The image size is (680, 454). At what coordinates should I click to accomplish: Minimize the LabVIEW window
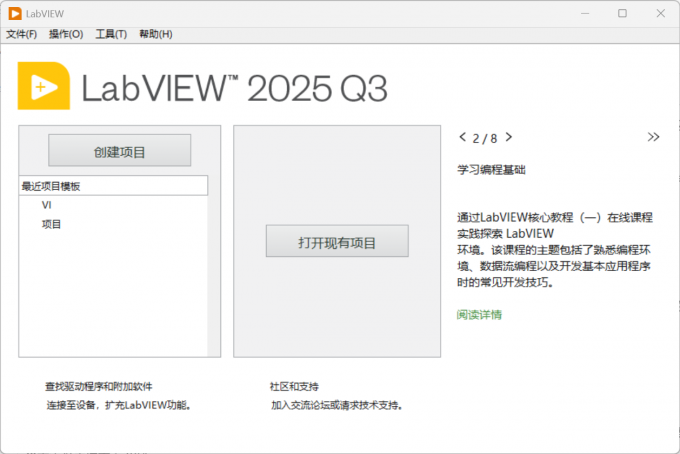pyautogui.click(x=585, y=13)
